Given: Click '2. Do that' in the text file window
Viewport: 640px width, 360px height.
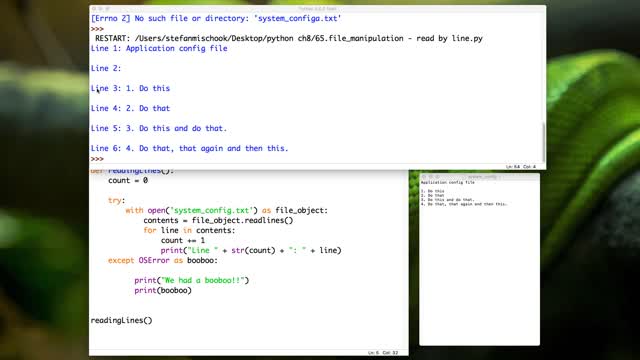Looking at the screenshot, I should tap(433, 196).
